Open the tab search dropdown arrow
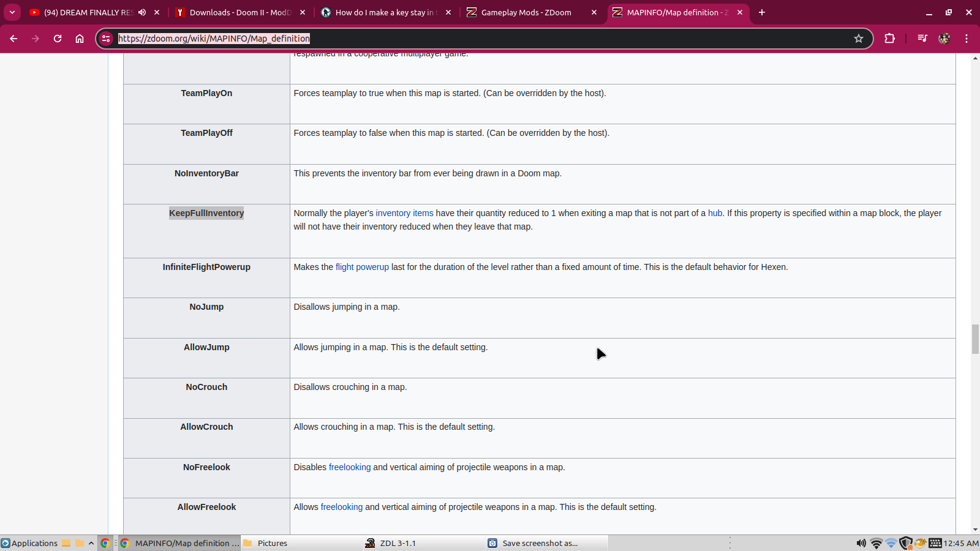 [x=12, y=12]
